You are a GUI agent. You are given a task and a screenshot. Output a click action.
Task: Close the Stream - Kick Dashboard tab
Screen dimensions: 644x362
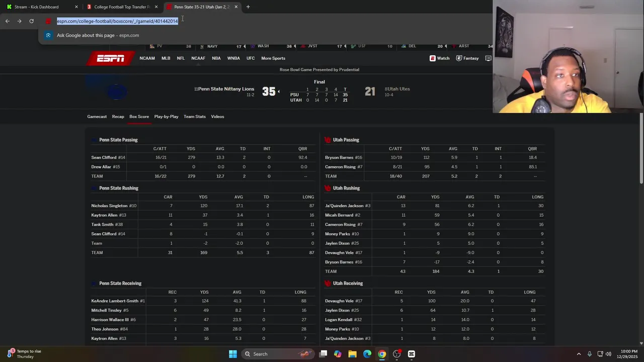pyautogui.click(x=76, y=7)
